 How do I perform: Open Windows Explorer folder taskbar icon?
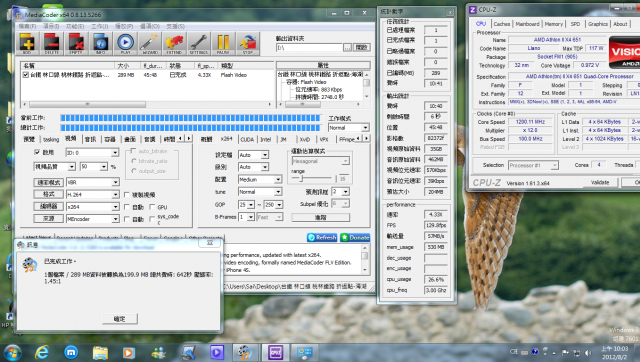click(100, 352)
